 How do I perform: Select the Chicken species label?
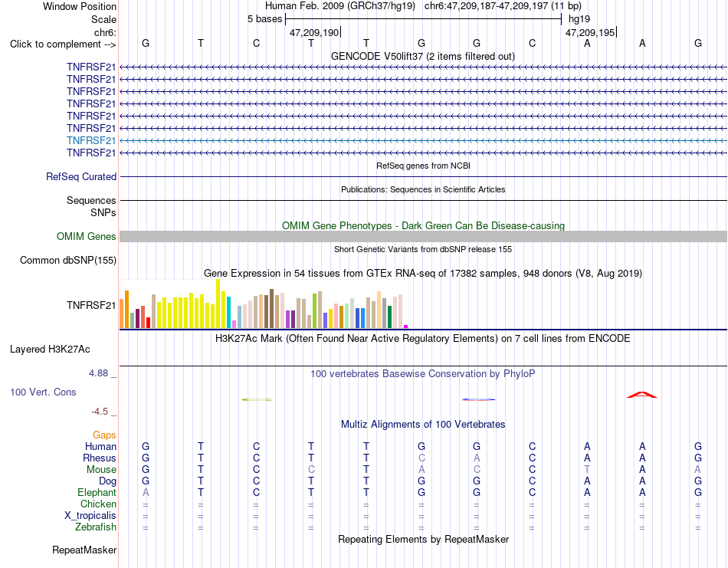click(98, 504)
